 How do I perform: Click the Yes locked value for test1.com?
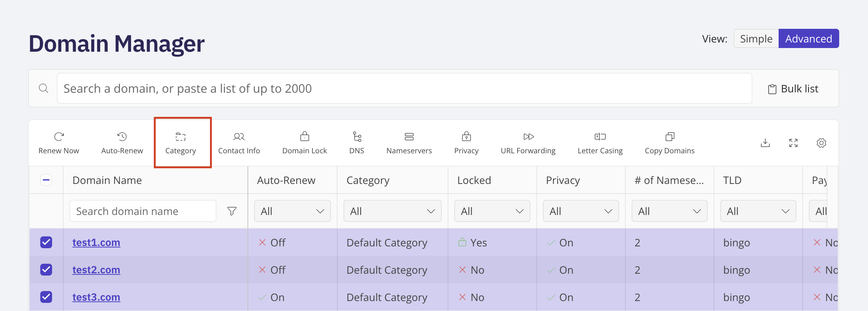(479, 243)
